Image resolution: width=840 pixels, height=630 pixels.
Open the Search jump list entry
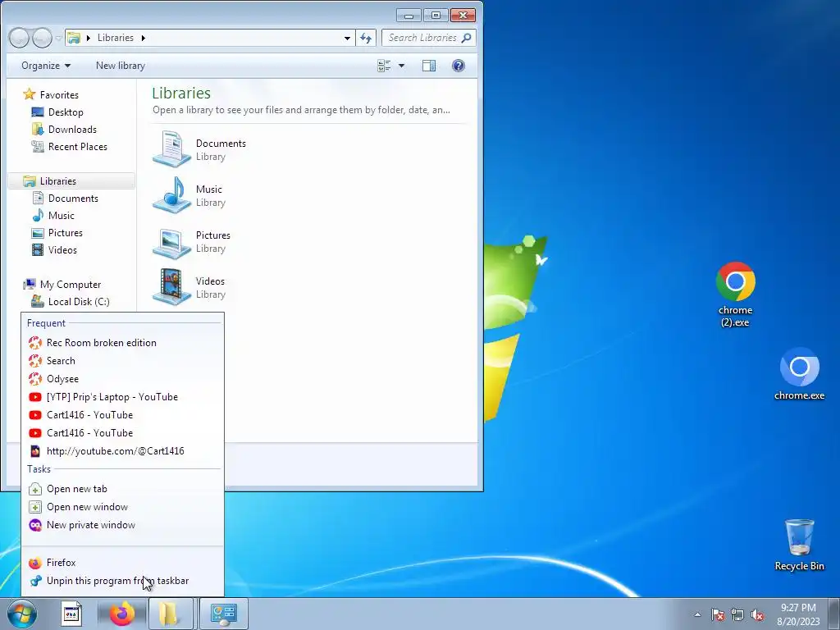pyautogui.click(x=122, y=361)
